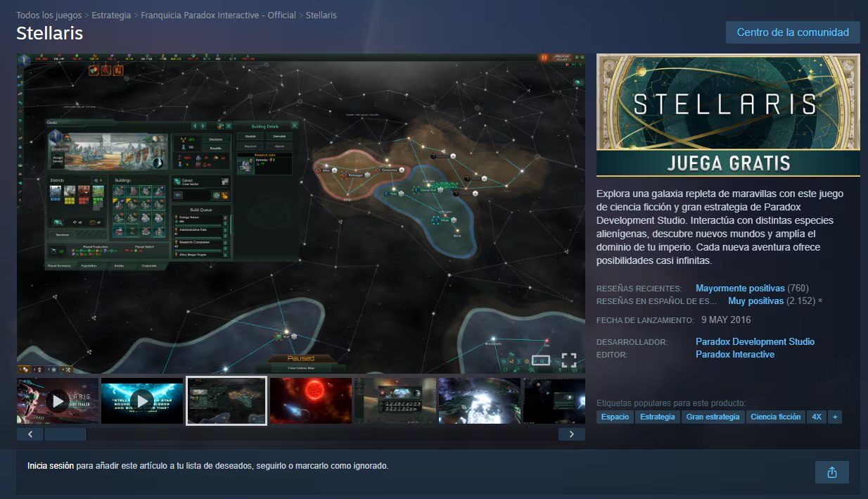868x499 pixels.
Task: Click the Stellaris Juega Gratis header image
Action: pos(728,115)
